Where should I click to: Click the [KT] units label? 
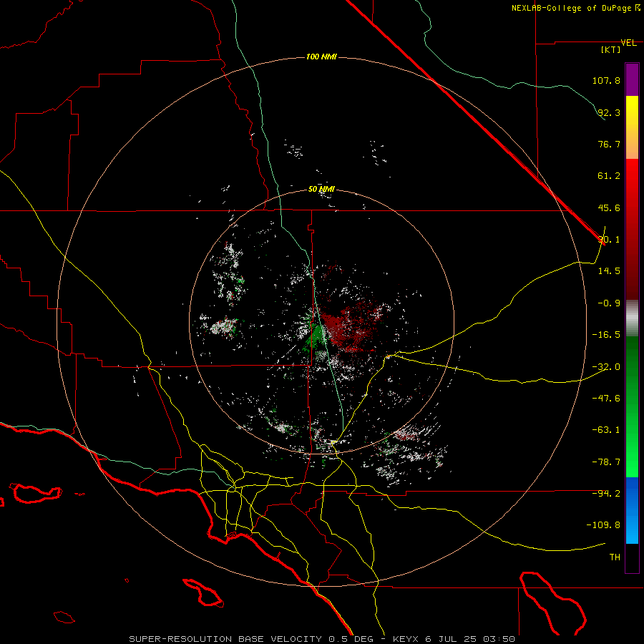click(x=611, y=49)
